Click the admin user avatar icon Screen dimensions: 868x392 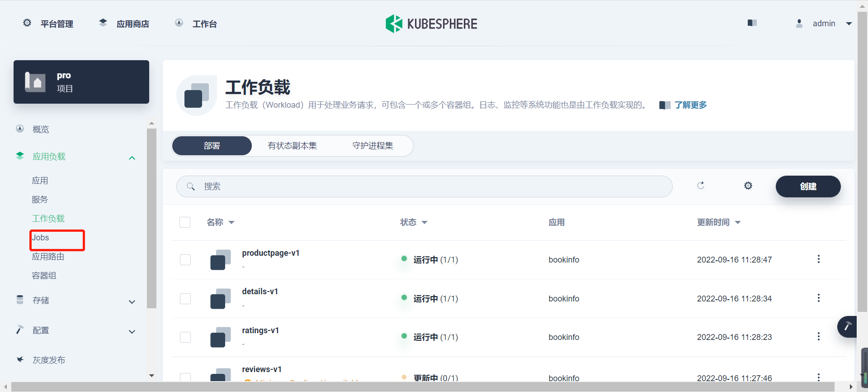pyautogui.click(x=799, y=24)
